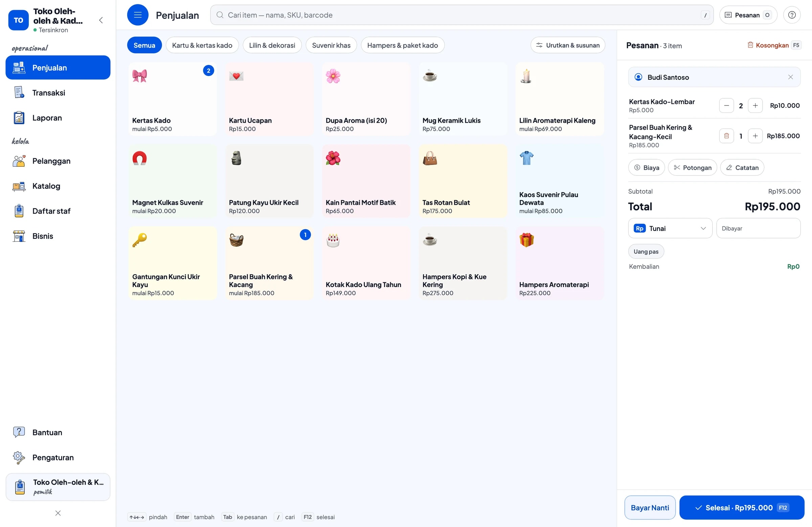Open the help question-mark icon in header
The image size is (812, 527).
792,15
